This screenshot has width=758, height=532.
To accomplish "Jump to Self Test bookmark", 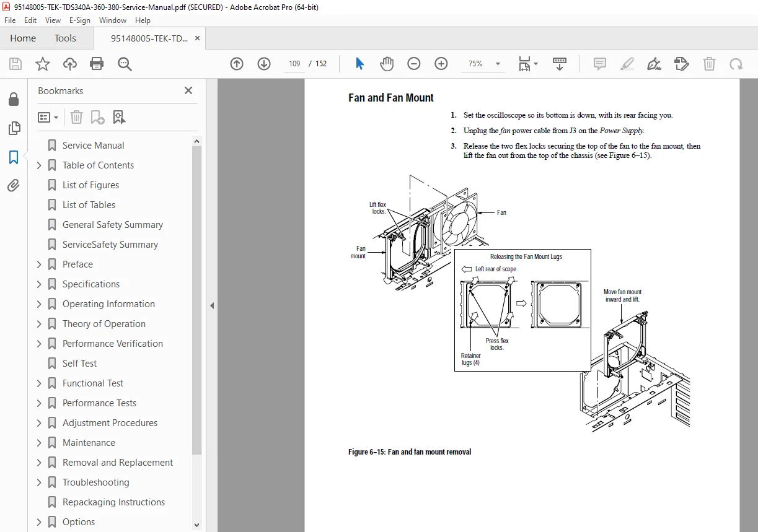I will tap(79, 364).
